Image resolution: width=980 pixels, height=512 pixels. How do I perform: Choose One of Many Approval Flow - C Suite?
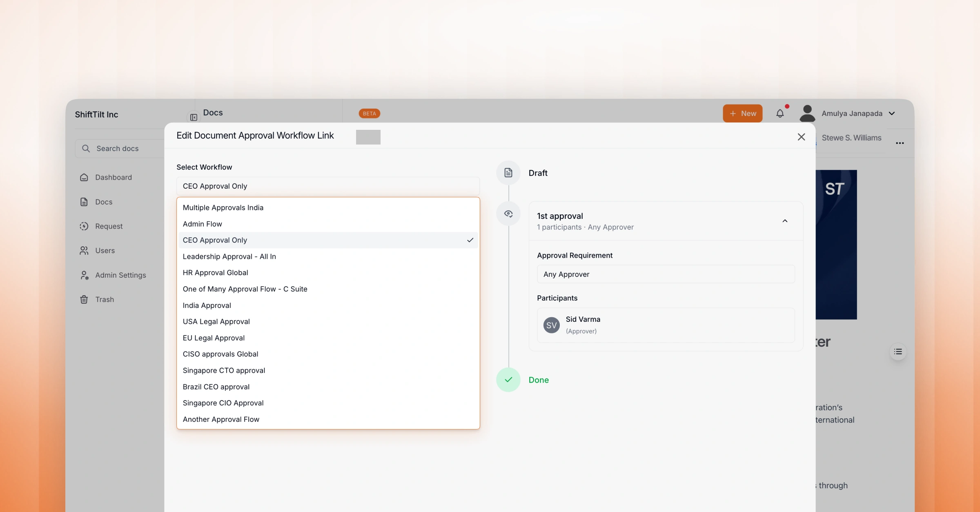tap(328, 289)
